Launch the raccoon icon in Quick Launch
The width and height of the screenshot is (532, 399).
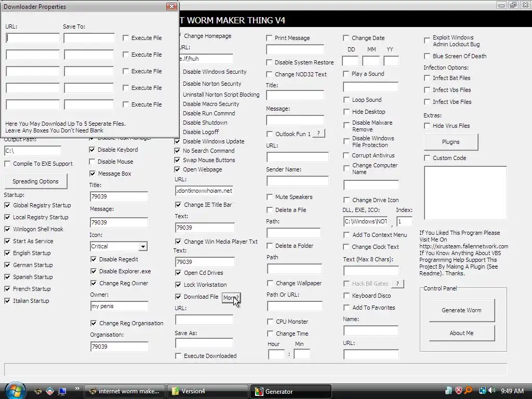(38, 391)
